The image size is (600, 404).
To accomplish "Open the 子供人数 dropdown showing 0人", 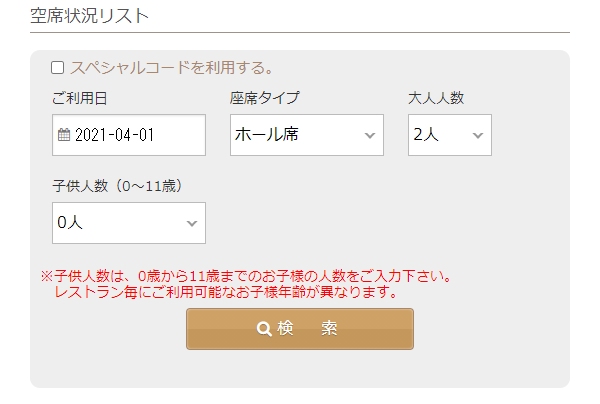I will point(129,223).
